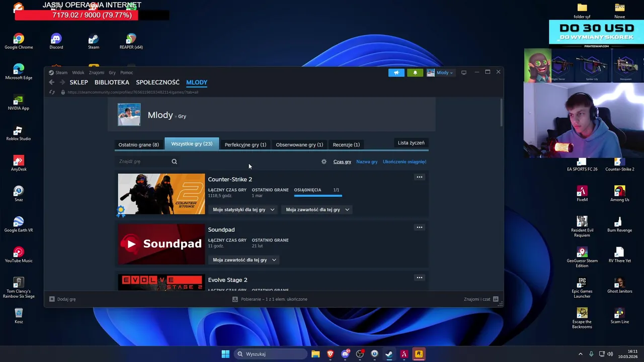Open Google Earth VR desktop shortcut

click(19, 225)
